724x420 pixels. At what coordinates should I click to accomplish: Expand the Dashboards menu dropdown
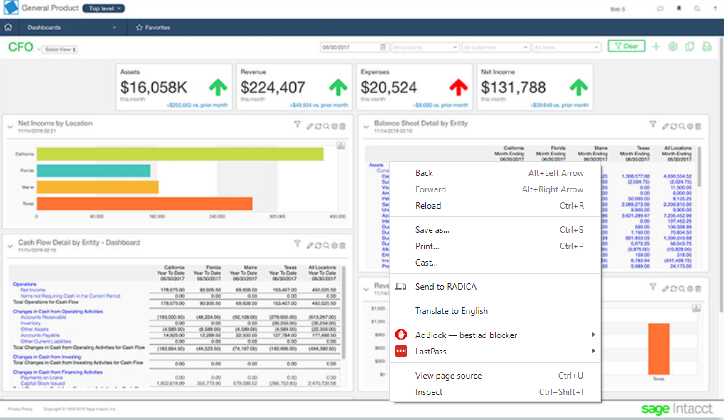tap(71, 28)
